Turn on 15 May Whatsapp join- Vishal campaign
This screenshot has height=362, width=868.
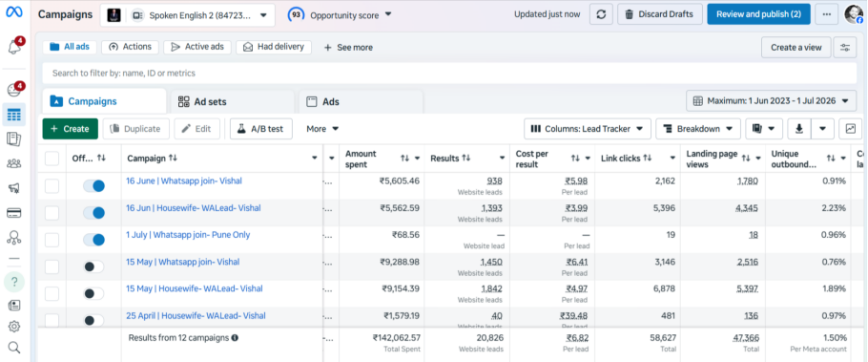click(x=93, y=266)
